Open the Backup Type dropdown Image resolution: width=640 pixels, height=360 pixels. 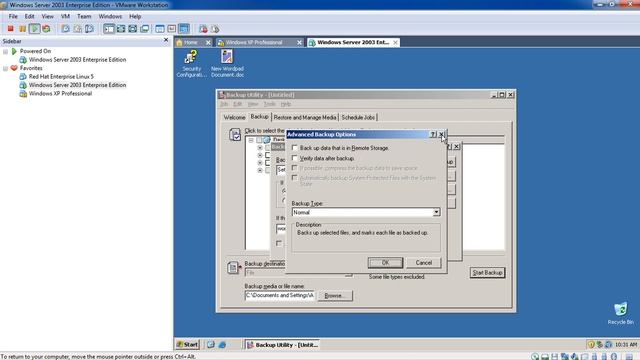pyautogui.click(x=436, y=212)
